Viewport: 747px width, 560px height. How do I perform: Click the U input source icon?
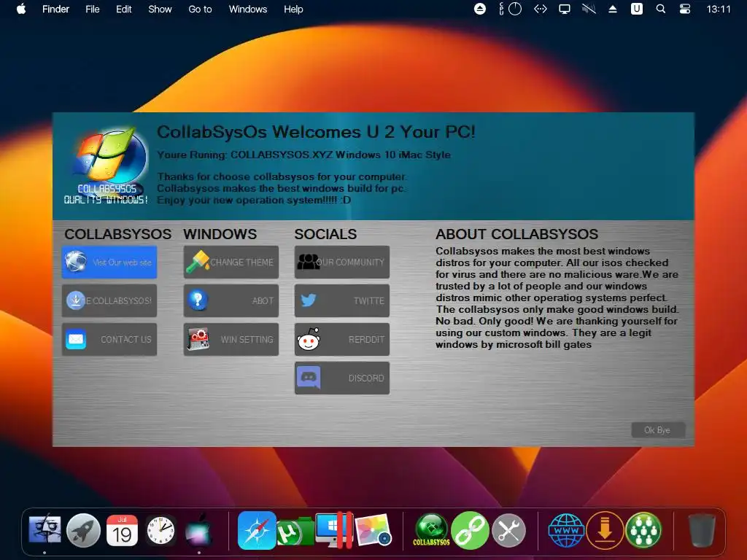636,9
